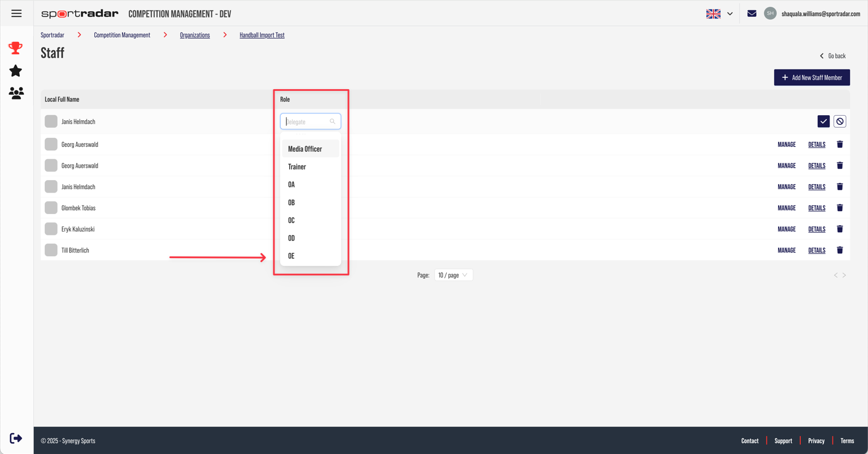
Task: Choose OE role option
Action: click(x=311, y=256)
